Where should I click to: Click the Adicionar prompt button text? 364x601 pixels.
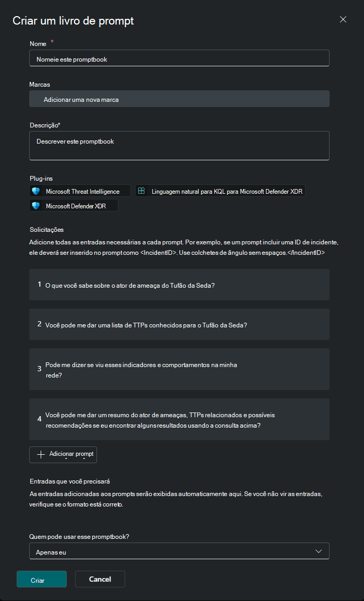click(71, 454)
